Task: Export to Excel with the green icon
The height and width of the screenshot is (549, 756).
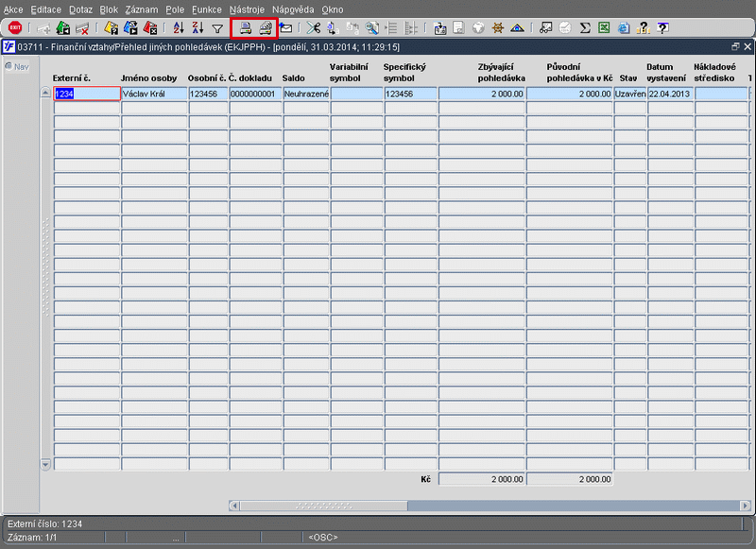Action: pyautogui.click(x=604, y=28)
